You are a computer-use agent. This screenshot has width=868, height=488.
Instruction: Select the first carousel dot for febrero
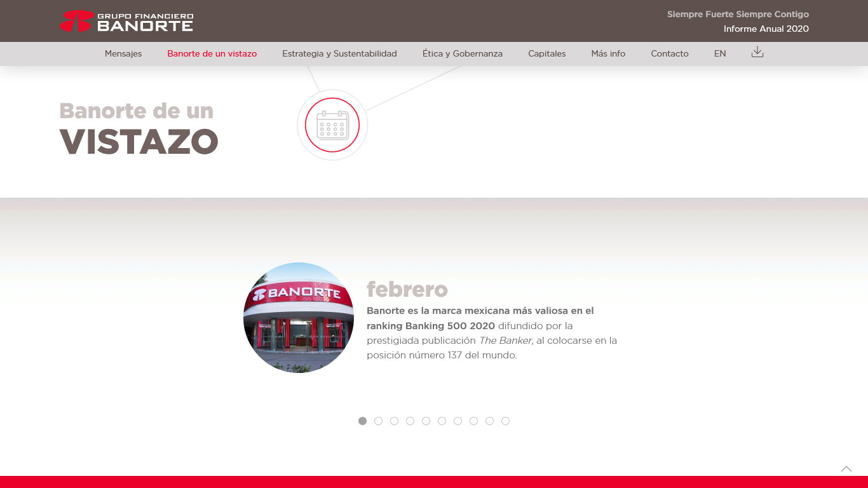click(362, 421)
